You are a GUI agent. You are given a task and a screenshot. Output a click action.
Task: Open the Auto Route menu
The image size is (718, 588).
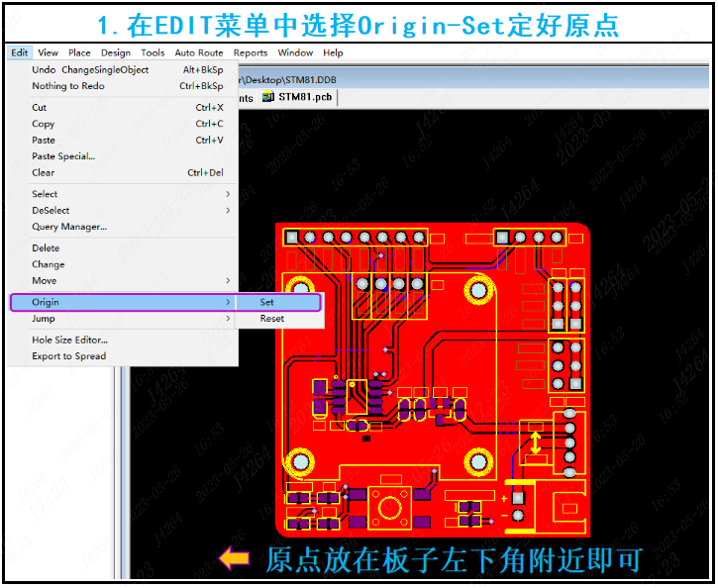click(x=198, y=52)
